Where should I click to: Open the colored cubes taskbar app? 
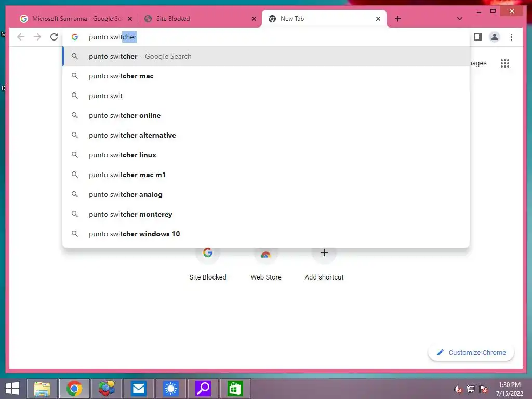click(107, 389)
